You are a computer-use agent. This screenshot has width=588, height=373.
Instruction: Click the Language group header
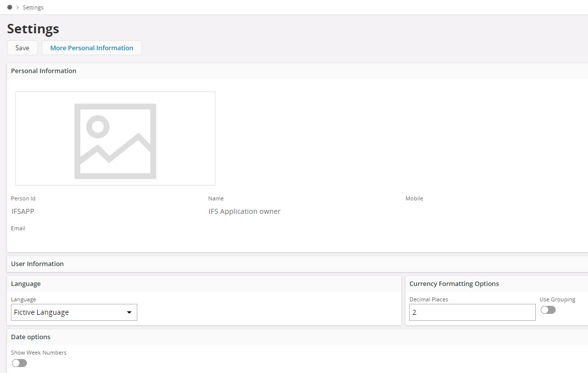click(26, 283)
